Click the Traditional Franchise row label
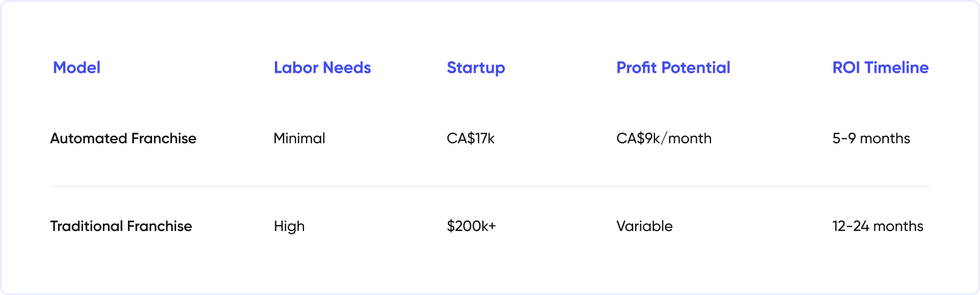Viewport: 980px width, 295px height. click(121, 226)
